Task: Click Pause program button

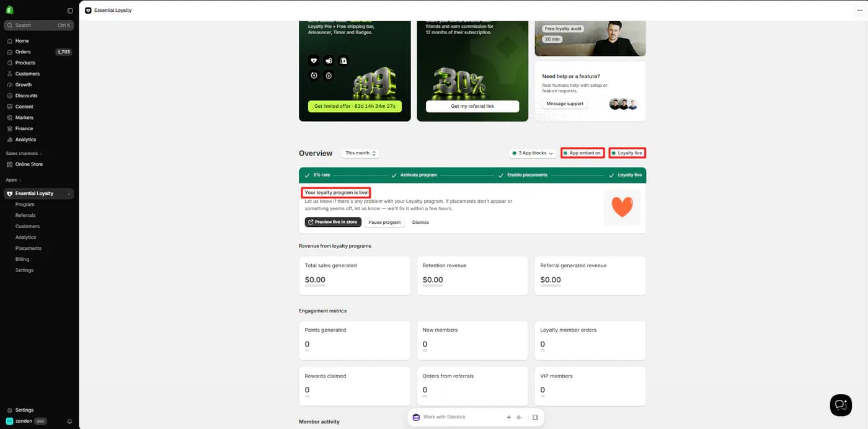Action: [x=384, y=222]
